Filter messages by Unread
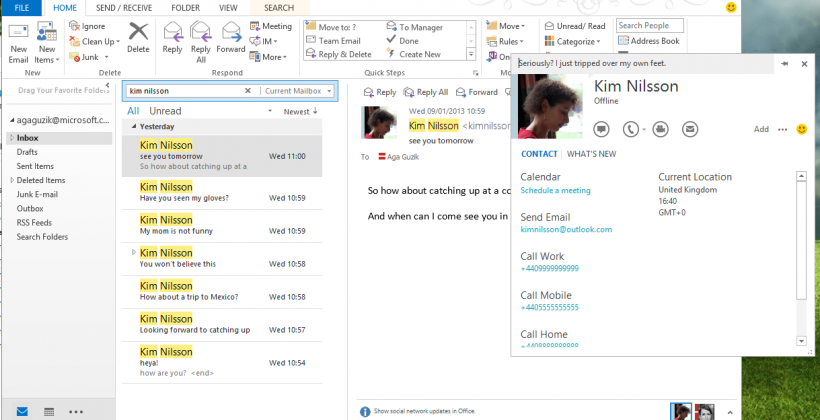This screenshot has height=420, width=820. (x=165, y=111)
